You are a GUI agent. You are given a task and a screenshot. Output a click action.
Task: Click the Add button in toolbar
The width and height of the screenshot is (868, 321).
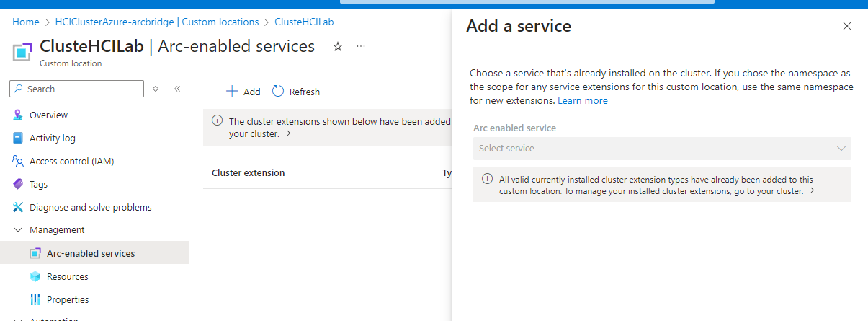[x=243, y=92]
